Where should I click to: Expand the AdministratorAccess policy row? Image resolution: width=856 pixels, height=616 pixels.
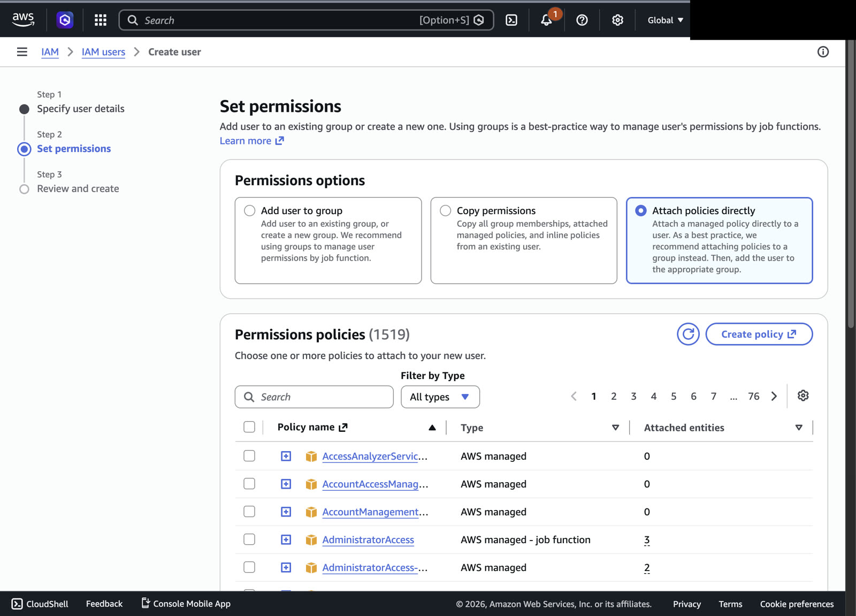[x=286, y=539]
